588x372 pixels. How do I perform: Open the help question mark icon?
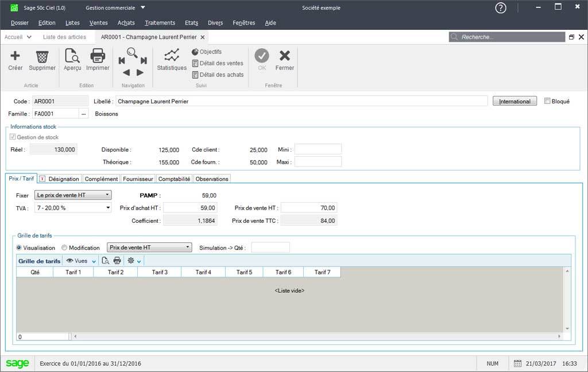pos(501,8)
